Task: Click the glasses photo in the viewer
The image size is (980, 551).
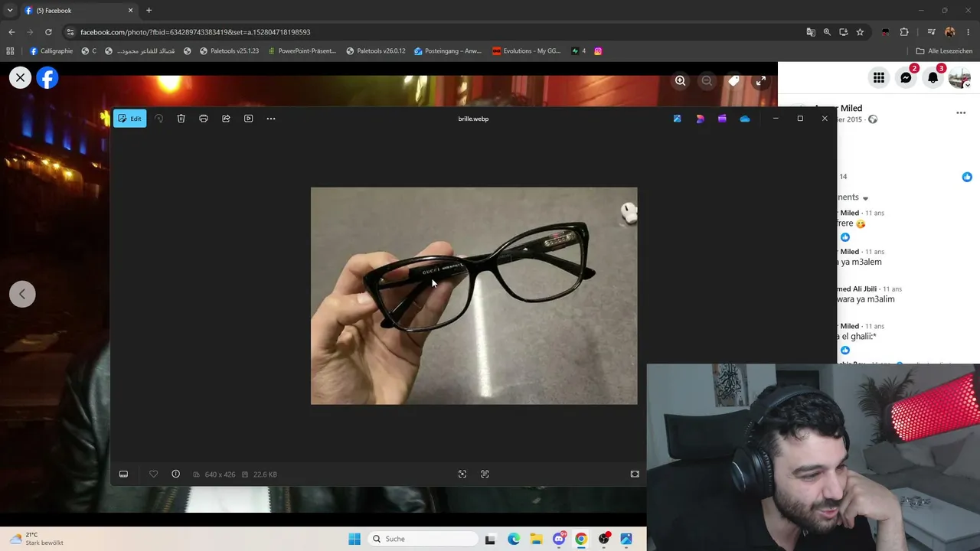Action: coord(474,295)
